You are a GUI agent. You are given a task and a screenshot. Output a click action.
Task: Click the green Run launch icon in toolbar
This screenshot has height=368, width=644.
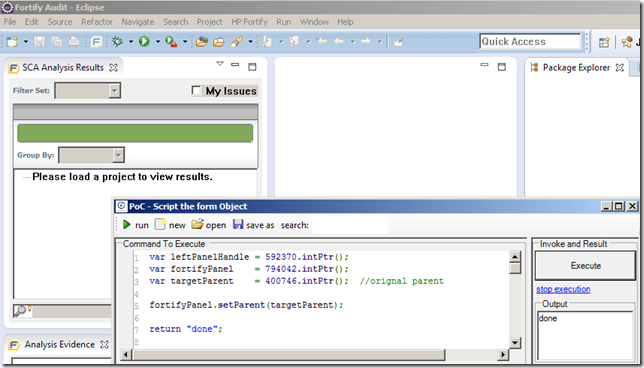pos(144,41)
